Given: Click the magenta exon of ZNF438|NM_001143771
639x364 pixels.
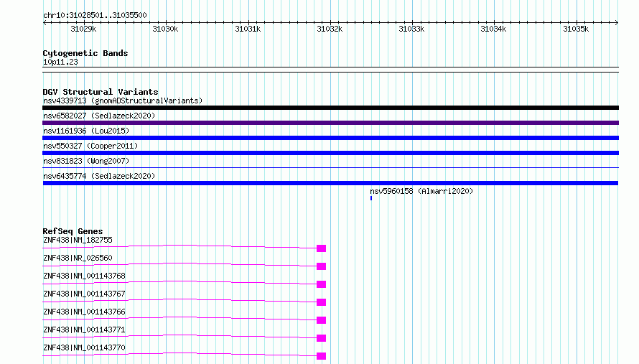Looking at the screenshot, I should (x=321, y=338).
